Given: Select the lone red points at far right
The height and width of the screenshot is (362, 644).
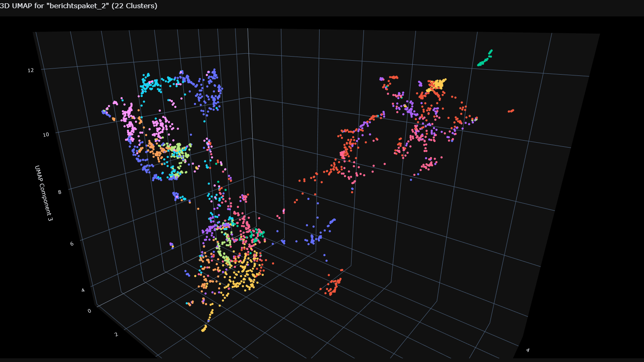Looking at the screenshot, I should [x=511, y=111].
